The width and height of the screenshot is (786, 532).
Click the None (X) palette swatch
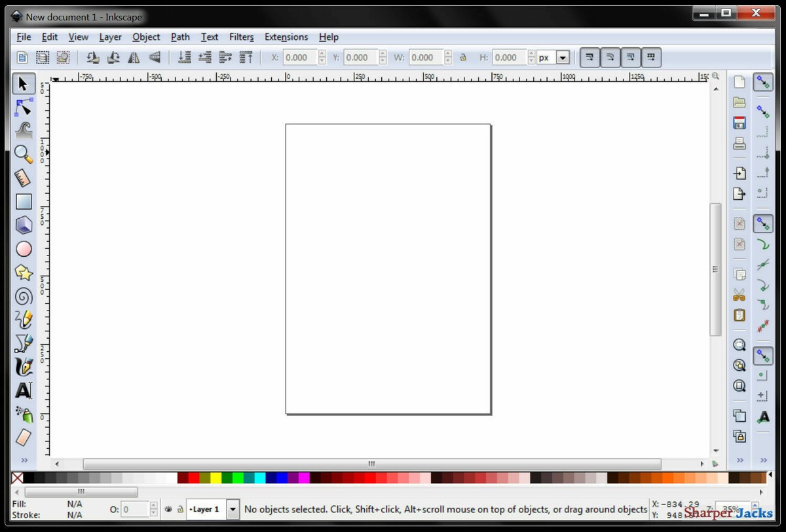[17, 478]
